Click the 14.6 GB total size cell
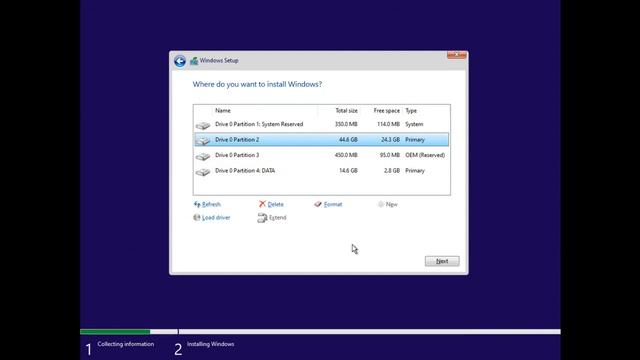640x360 pixels. tap(348, 171)
